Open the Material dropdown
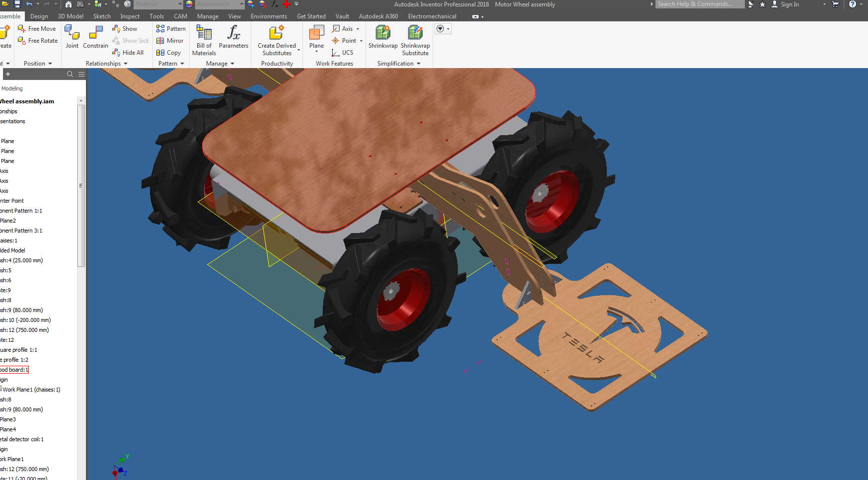Screen dimensions: 868x480 (x=158, y=4)
